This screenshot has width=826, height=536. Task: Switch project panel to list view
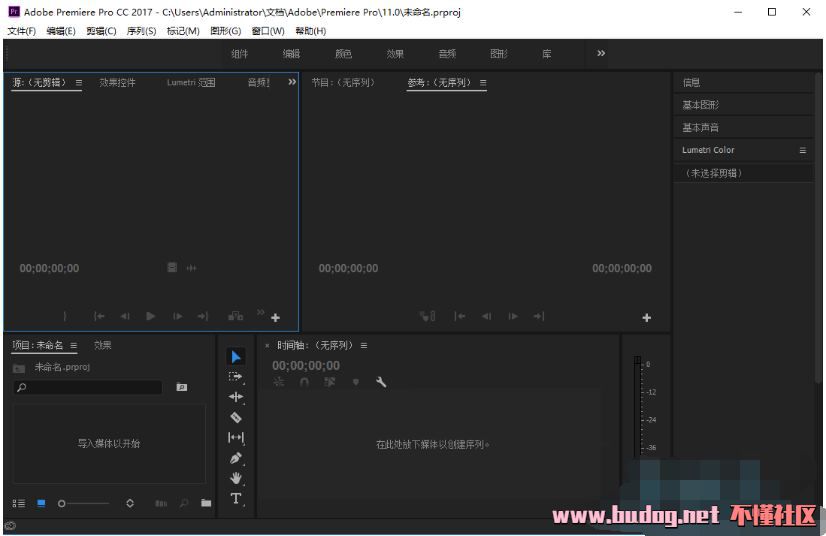pos(19,503)
